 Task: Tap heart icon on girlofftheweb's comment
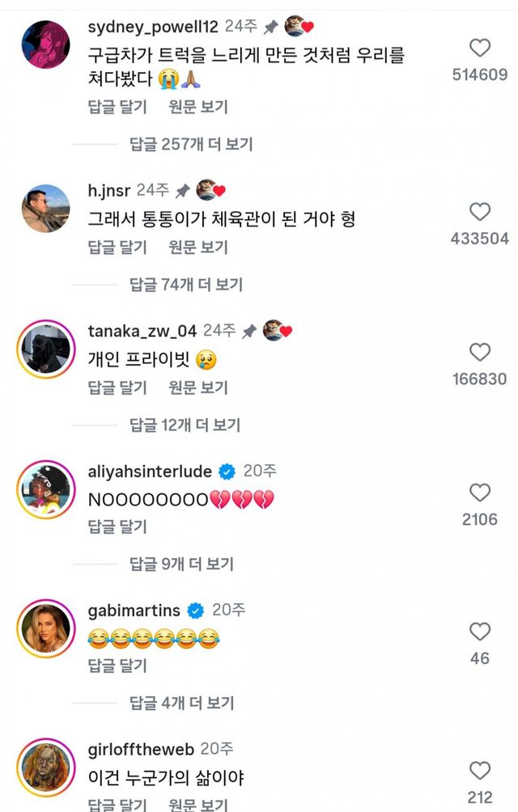(480, 771)
